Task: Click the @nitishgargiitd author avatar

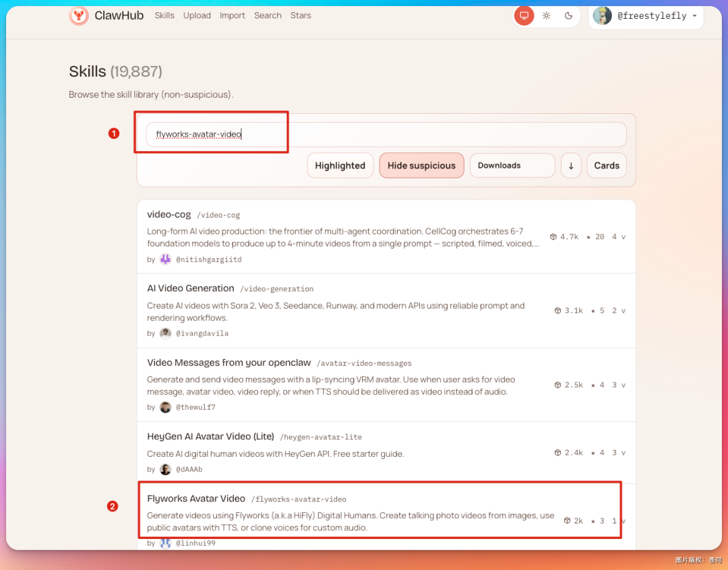Action: pos(165,259)
